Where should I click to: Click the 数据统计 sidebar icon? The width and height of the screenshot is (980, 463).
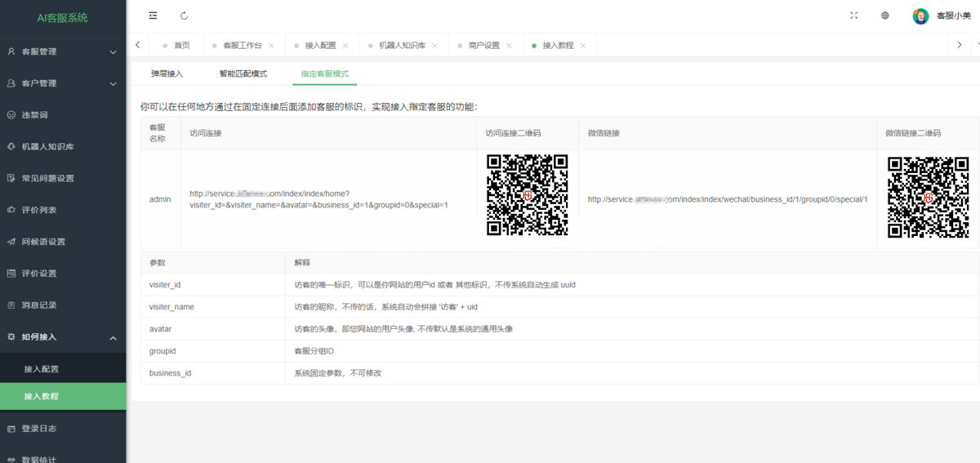11,459
